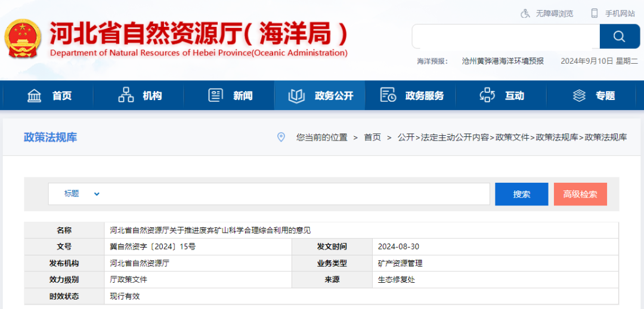Click the 专题 stacked layers icon
The image size is (644, 309).
pos(579,95)
